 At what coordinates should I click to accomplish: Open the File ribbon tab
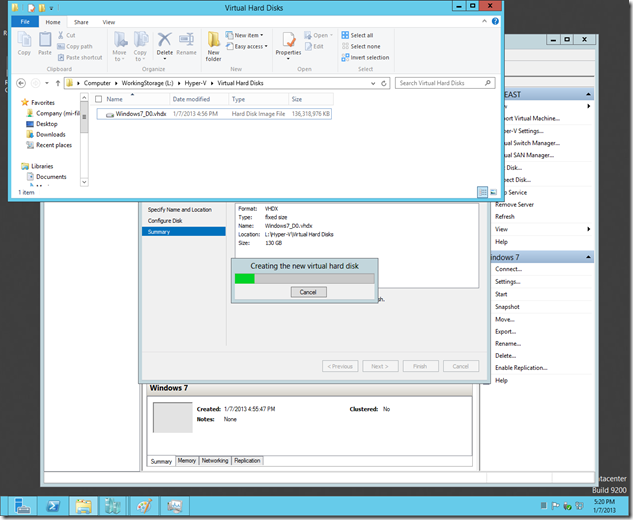(x=25, y=22)
